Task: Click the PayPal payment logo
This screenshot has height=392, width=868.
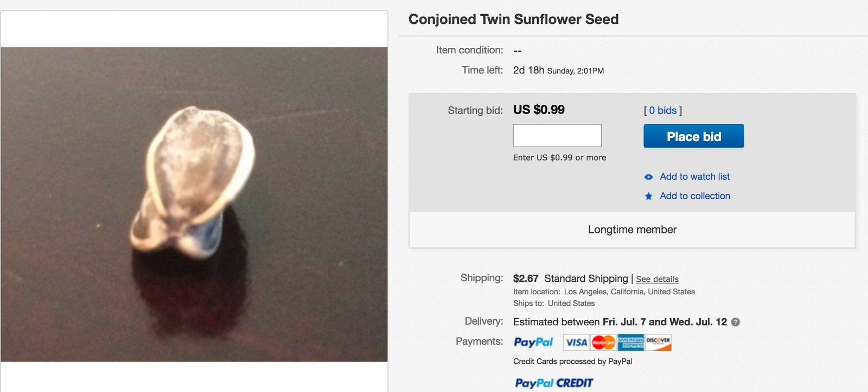Action: click(533, 342)
